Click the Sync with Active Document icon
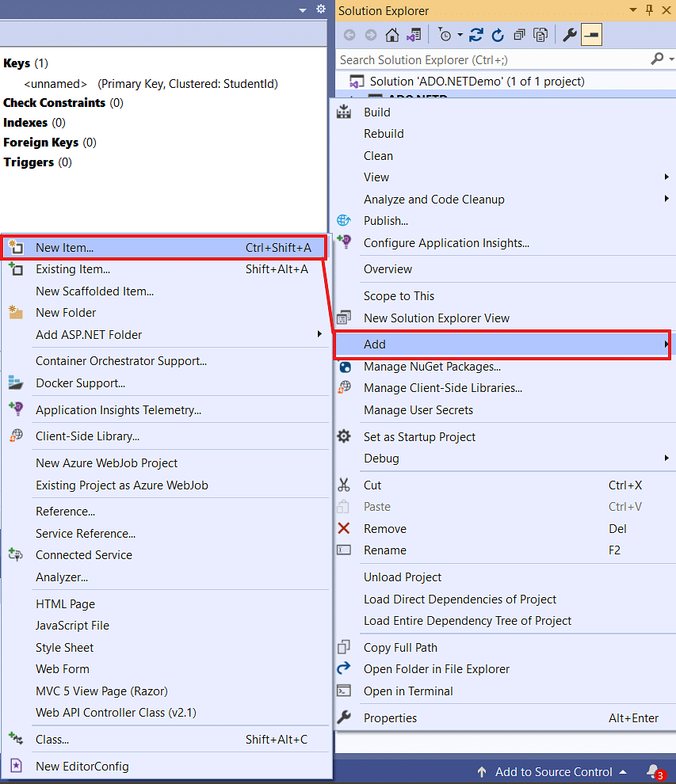676x784 pixels. (x=475, y=35)
